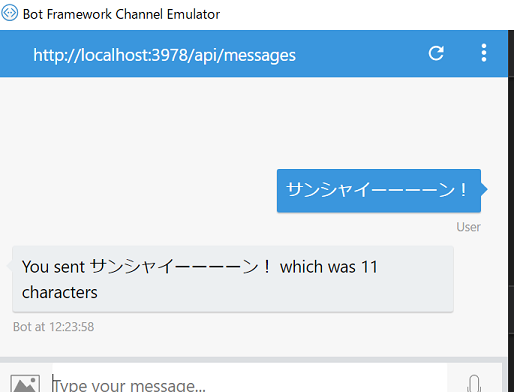Click the "User" sender label
The image size is (514, 392).
468,227
